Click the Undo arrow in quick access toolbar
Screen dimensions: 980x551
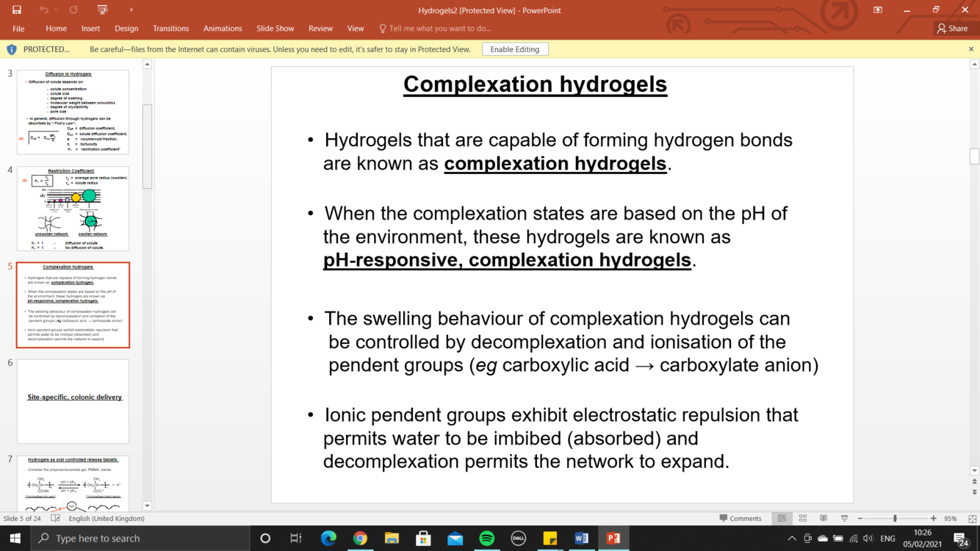click(44, 10)
